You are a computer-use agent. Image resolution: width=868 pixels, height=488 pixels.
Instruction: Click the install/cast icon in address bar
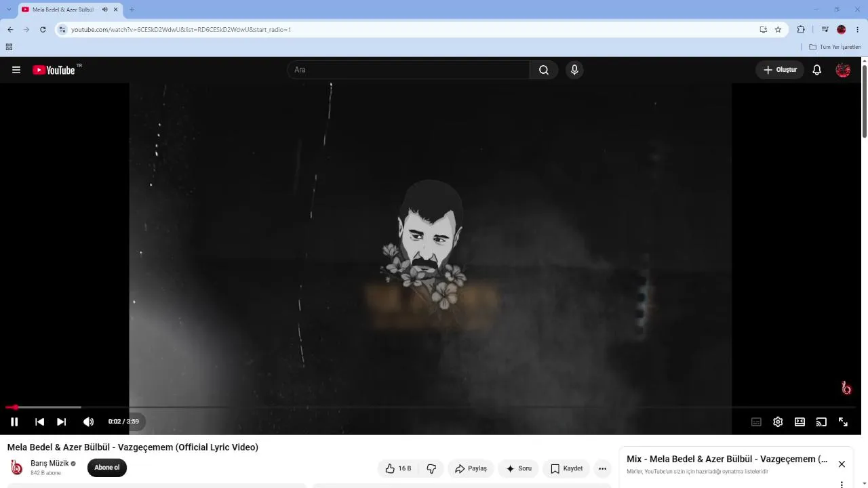(x=763, y=29)
